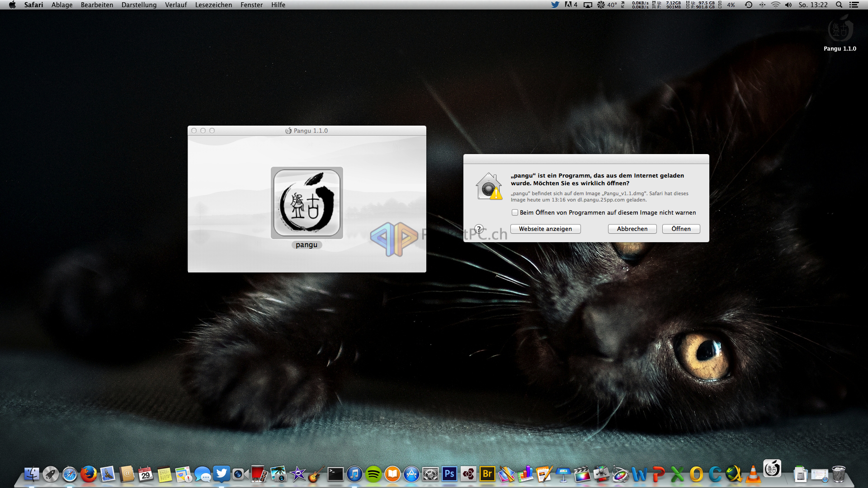Open Contacts address book in the Dock
Image resolution: width=868 pixels, height=488 pixels.
(127, 474)
